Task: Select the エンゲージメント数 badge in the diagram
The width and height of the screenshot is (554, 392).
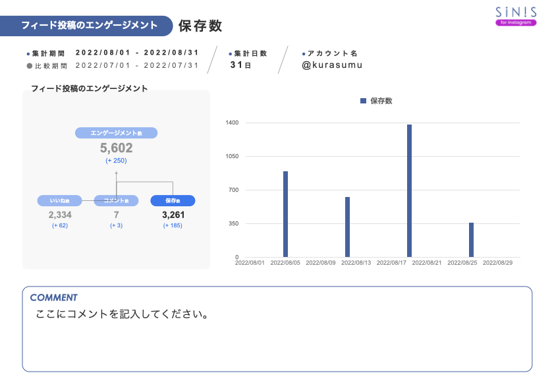Action: click(117, 133)
